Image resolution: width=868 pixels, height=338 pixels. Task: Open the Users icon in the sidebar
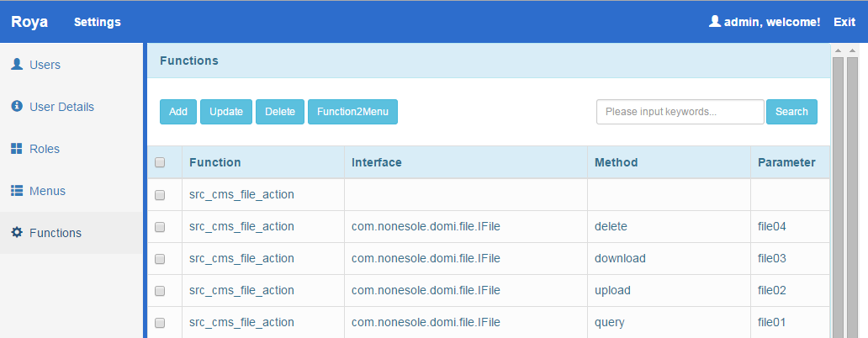[17, 65]
